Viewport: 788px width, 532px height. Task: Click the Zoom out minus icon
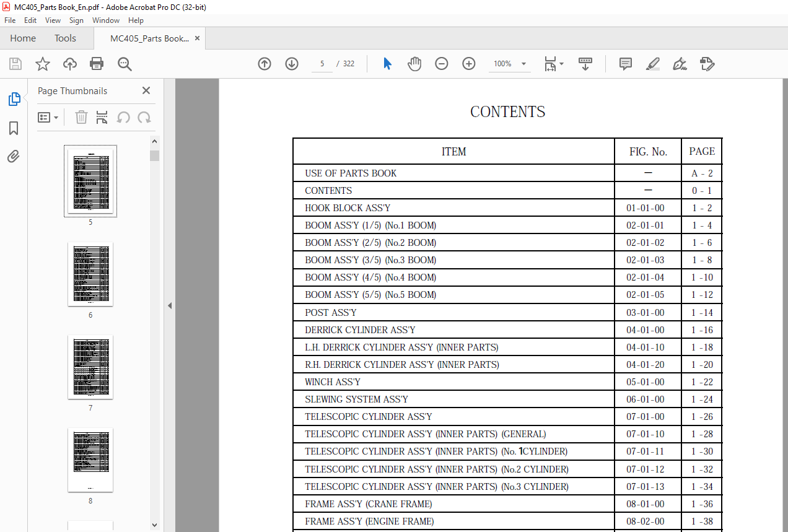(442, 64)
